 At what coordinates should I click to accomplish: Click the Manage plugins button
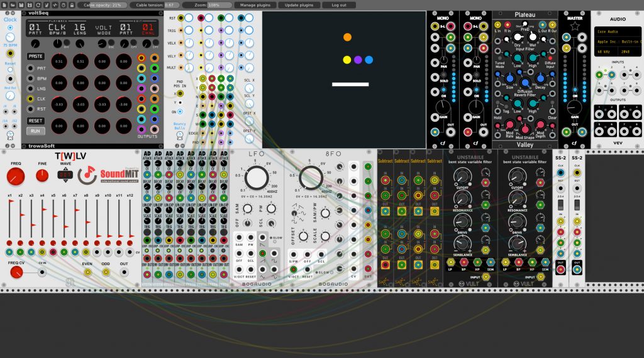pyautogui.click(x=255, y=5)
